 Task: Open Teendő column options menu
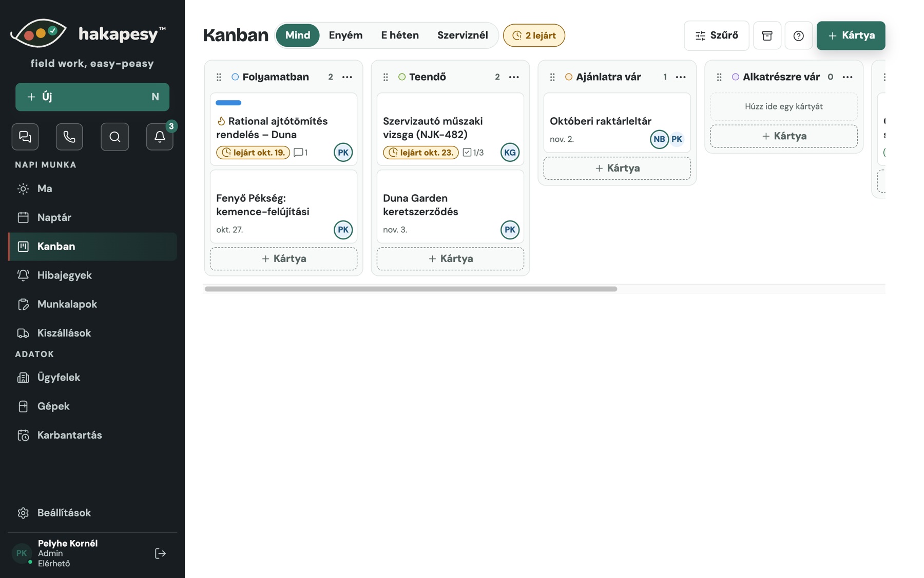pos(514,77)
